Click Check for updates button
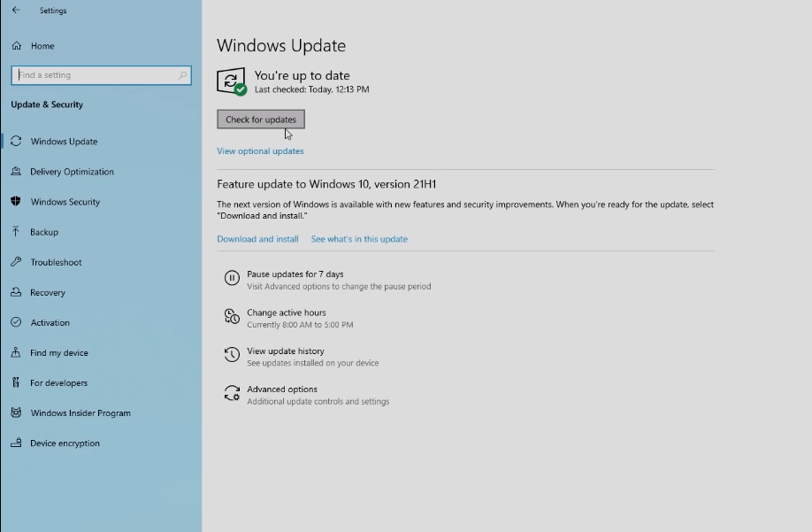The image size is (812, 532). point(260,120)
